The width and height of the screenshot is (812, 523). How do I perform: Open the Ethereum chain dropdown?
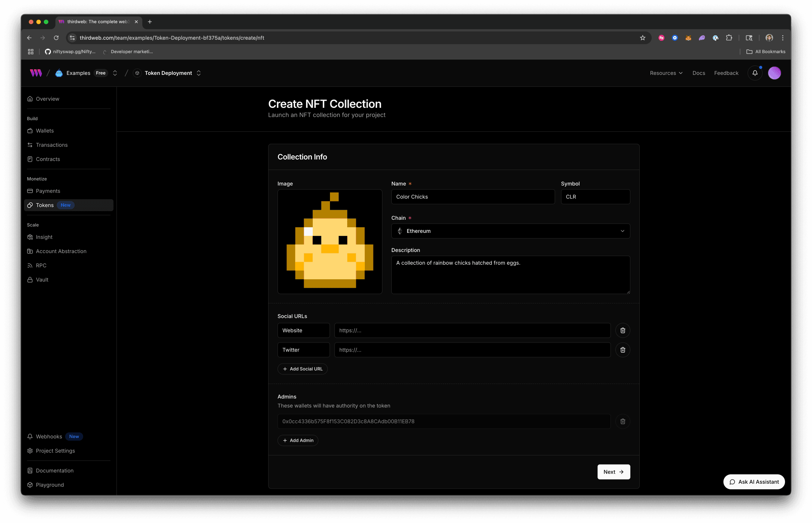(x=510, y=231)
